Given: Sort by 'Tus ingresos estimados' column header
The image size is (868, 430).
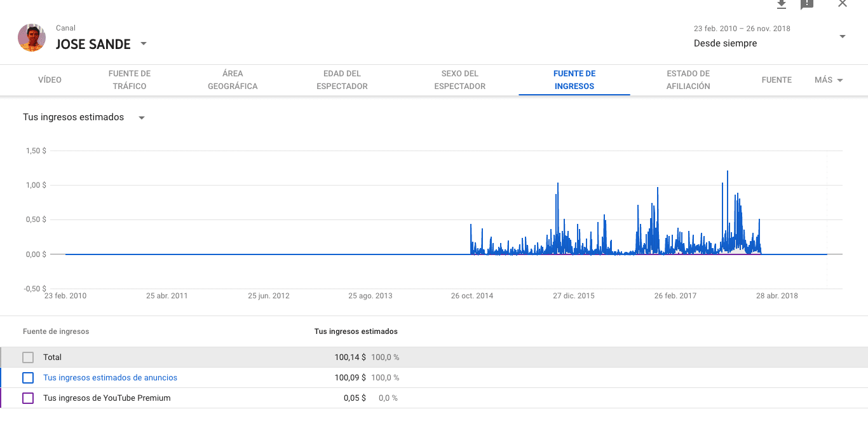Looking at the screenshot, I should [356, 331].
